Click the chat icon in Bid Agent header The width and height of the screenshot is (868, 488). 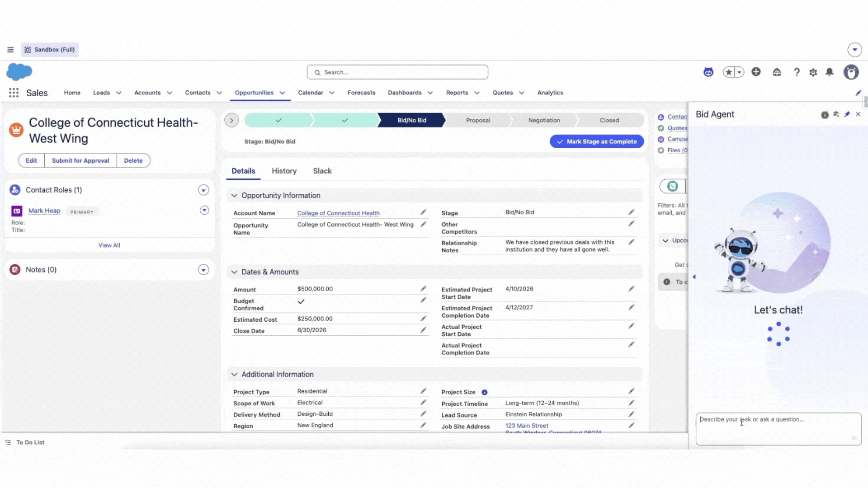point(836,114)
